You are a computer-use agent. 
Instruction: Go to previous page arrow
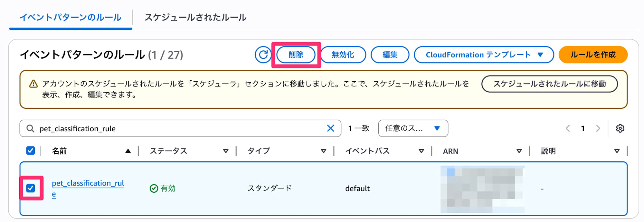click(x=568, y=128)
